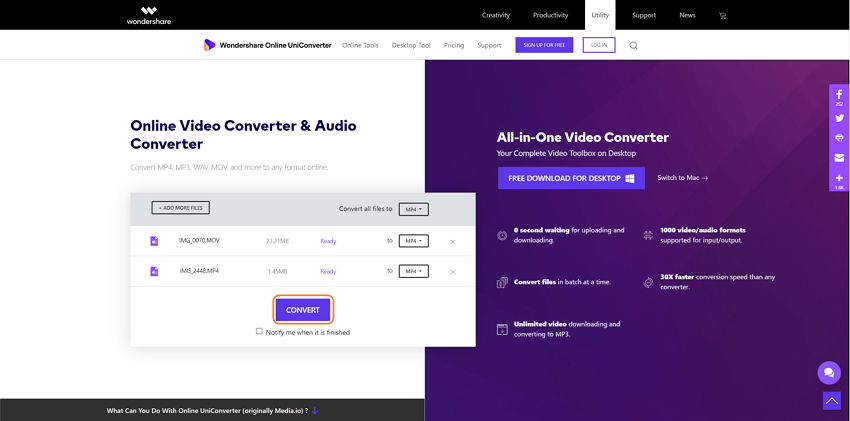Open the chat support bubble icon

[828, 373]
